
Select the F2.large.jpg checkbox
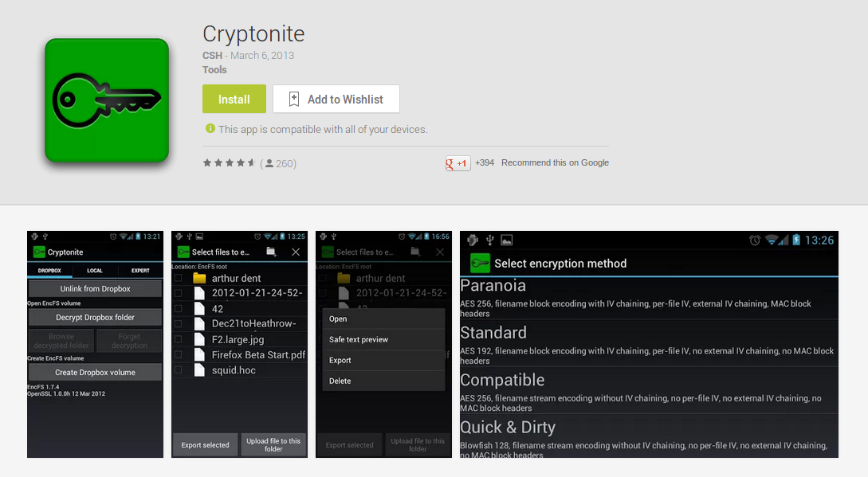[179, 339]
